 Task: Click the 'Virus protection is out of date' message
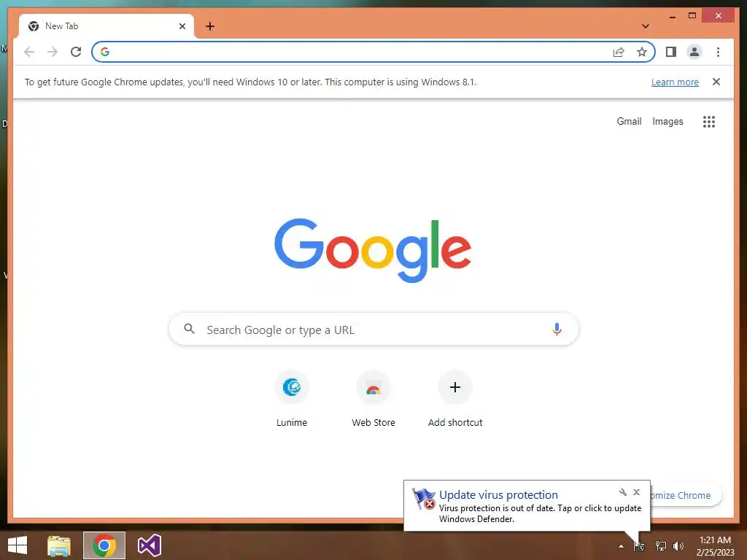pos(540,513)
